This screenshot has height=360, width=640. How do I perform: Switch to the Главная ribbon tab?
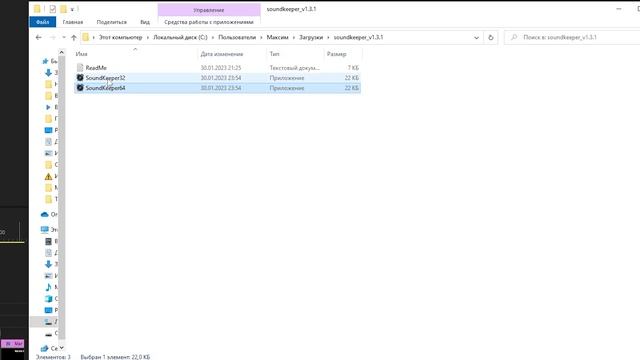(x=73, y=22)
